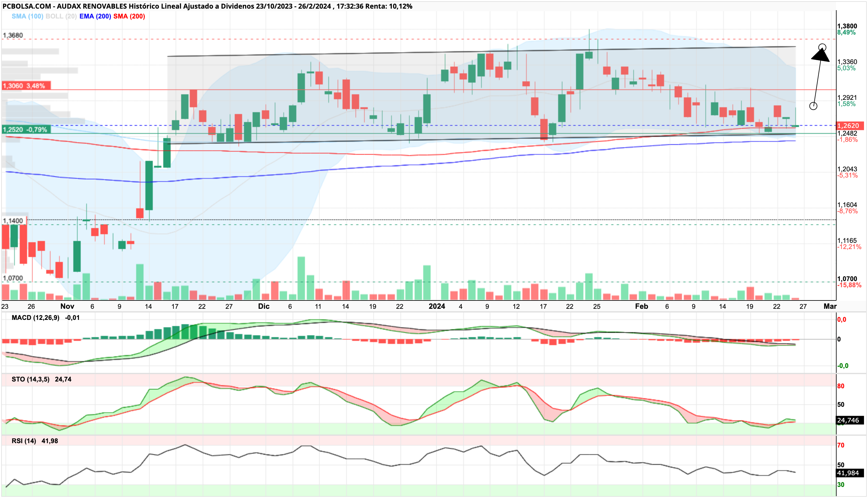Click the 50 level on RSI axis
Viewport: 868px width, 498px height.
[841, 465]
